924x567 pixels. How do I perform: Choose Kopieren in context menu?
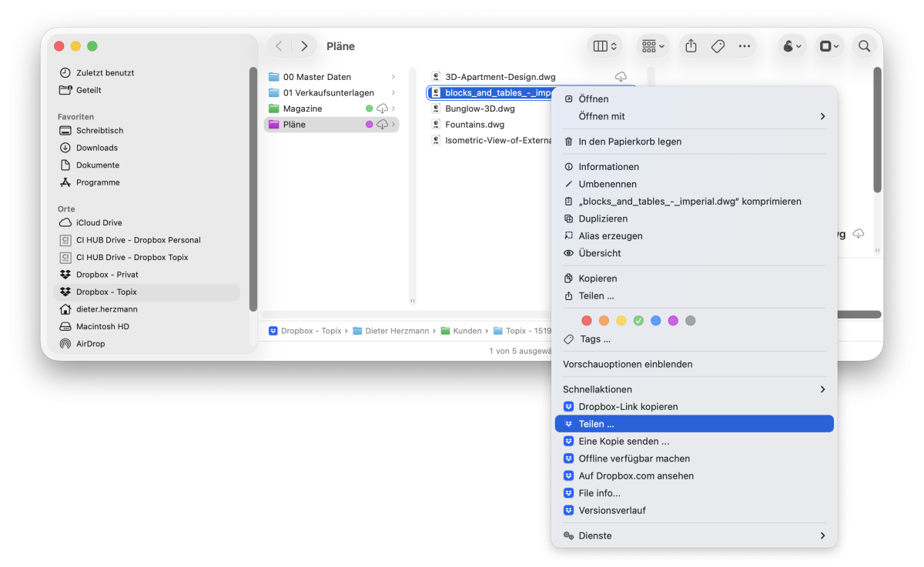pos(694,278)
